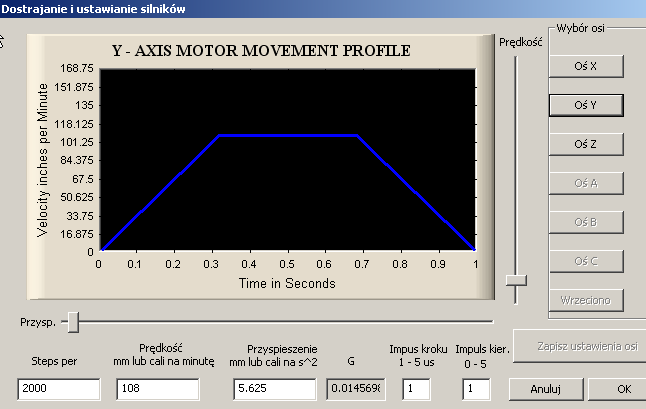Screen dimensions: 646x409
Task: Click the Wrzeciono spindle button
Action: (x=586, y=300)
